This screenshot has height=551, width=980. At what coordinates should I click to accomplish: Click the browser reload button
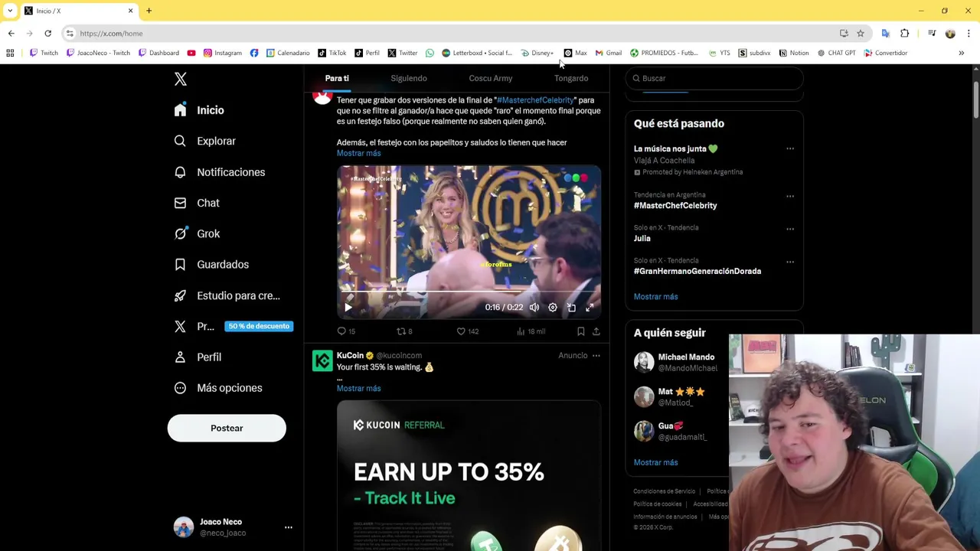[x=47, y=34]
